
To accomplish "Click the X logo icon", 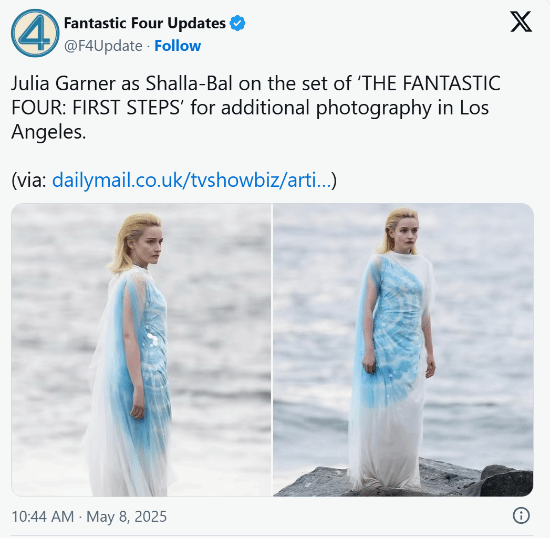I will tap(521, 22).
